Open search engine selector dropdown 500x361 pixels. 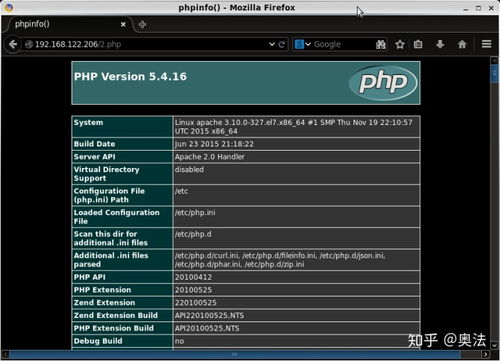tap(303, 44)
